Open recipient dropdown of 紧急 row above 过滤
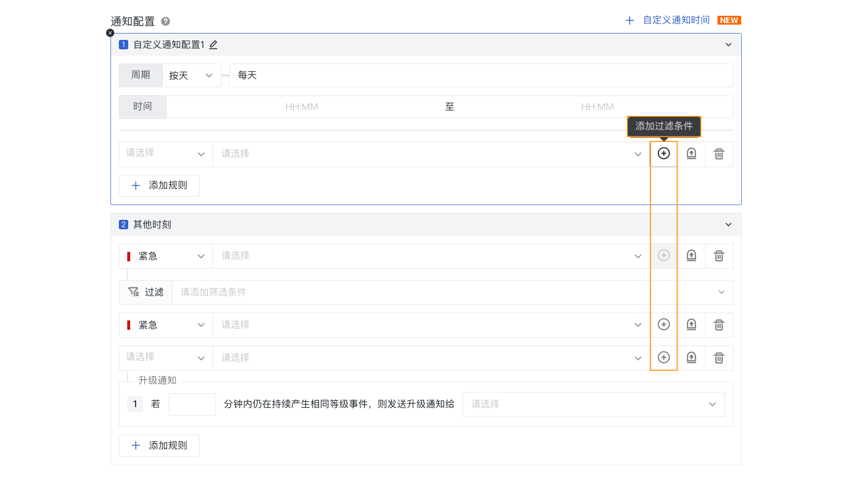This screenshot has width=868, height=489. click(432, 256)
